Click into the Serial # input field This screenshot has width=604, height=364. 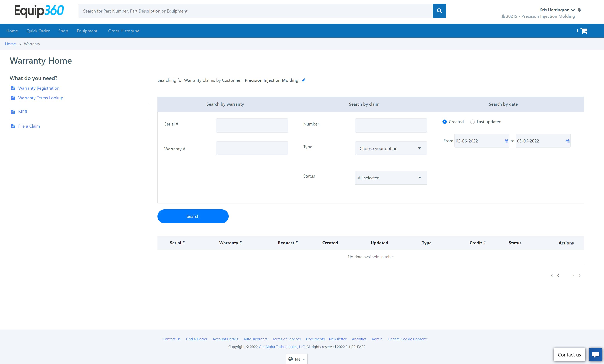252,126
